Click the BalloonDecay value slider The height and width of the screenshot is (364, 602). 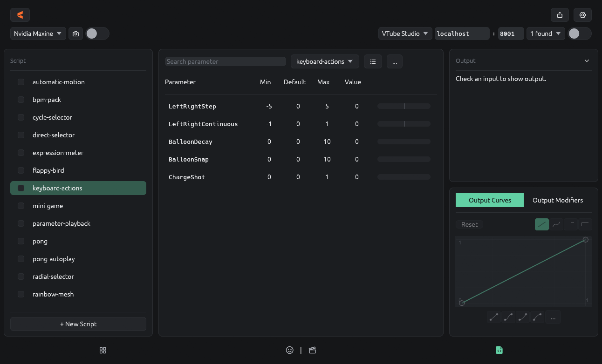pos(404,142)
